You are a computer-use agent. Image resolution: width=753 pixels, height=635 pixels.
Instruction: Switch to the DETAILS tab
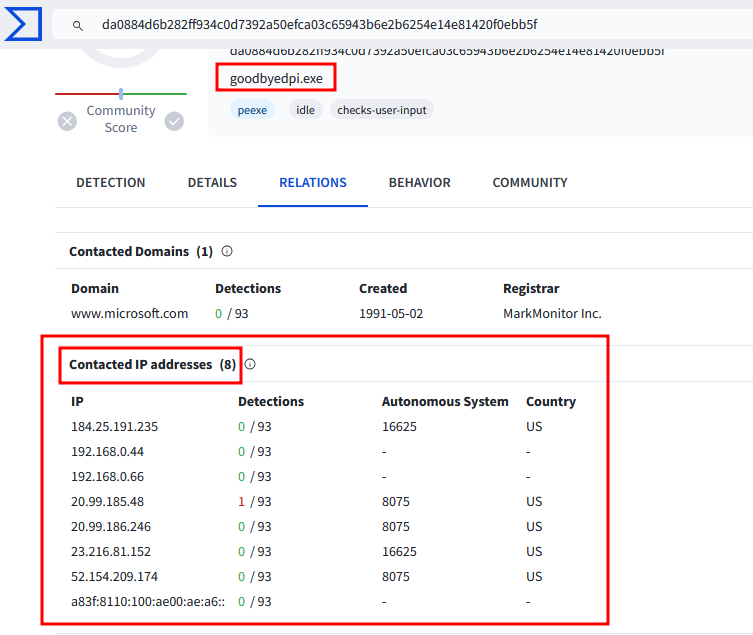(x=212, y=183)
